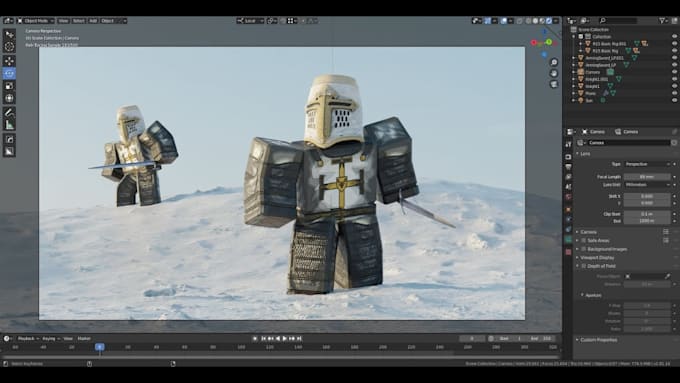Enable the Safe Areas checkbox
Screen dimensions: 680x383
pyautogui.click(x=584, y=240)
